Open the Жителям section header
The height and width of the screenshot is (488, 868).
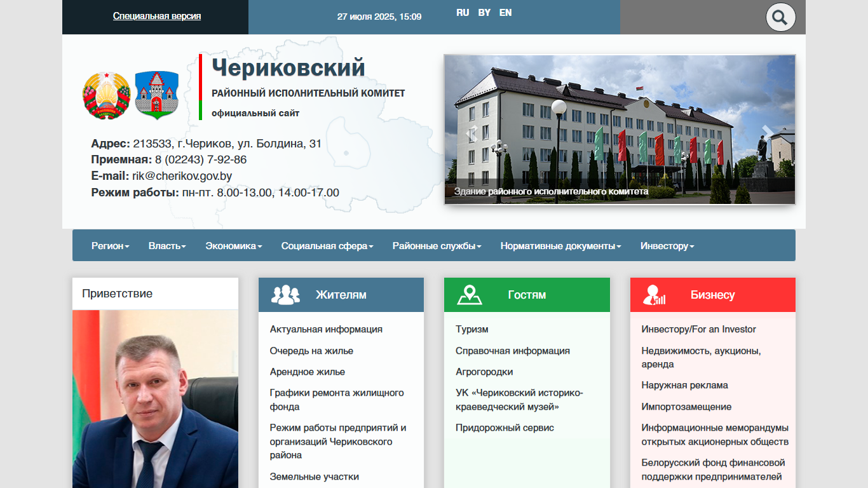point(341,295)
